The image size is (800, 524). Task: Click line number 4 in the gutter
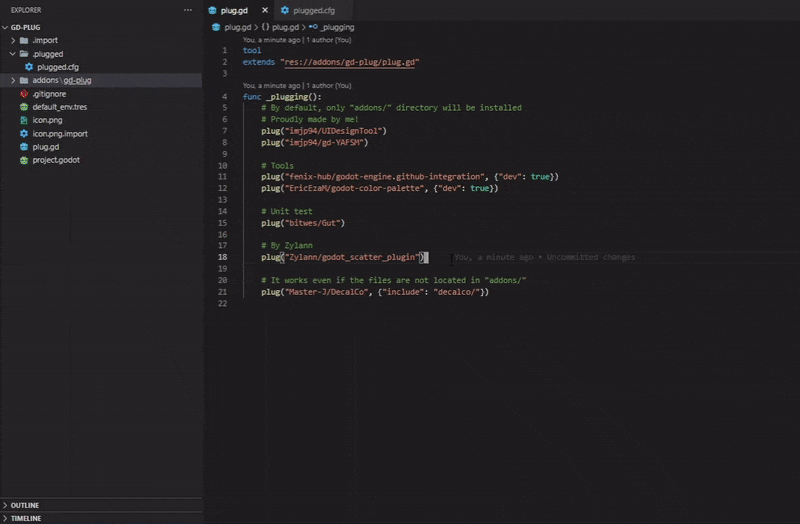point(224,96)
